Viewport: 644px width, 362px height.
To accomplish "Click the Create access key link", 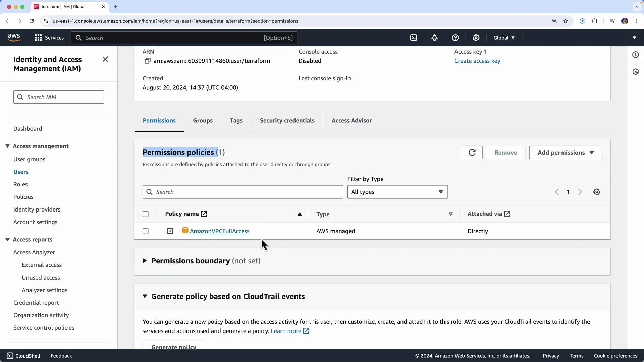I will [477, 61].
